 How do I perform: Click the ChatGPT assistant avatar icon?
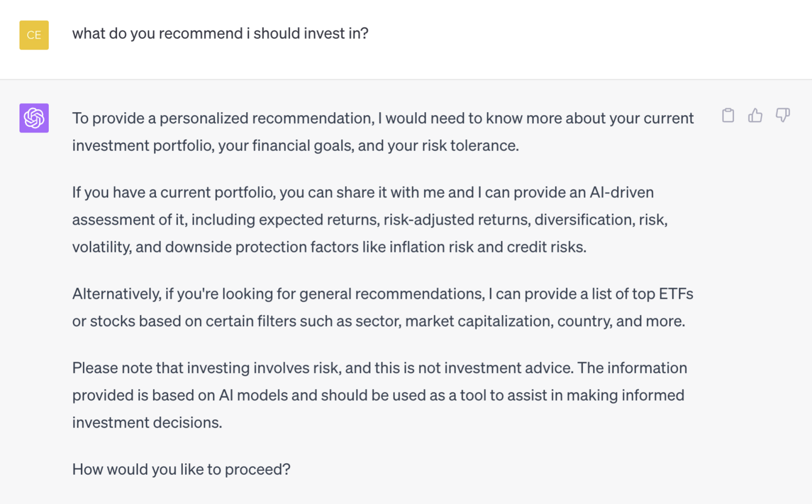point(33,118)
